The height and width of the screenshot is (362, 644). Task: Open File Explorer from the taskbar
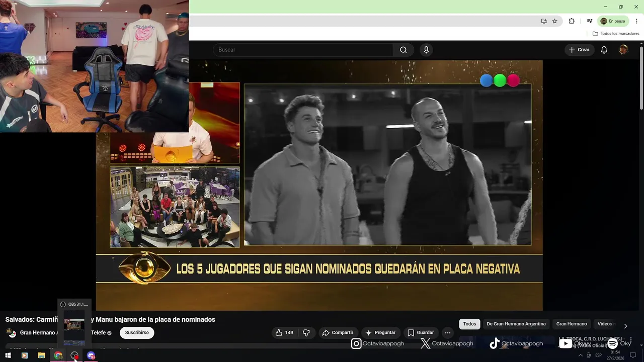click(x=41, y=355)
